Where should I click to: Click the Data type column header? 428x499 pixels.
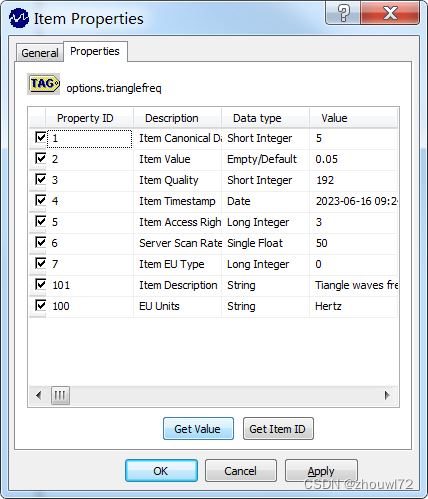coord(265,118)
